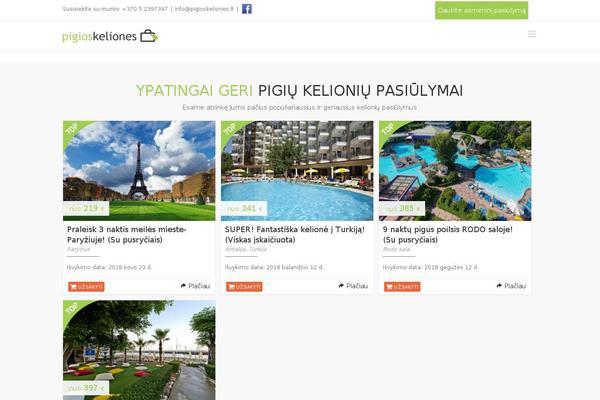Open the Rhodes pool resort image
The width and height of the screenshot is (600, 400).
tap(455, 171)
